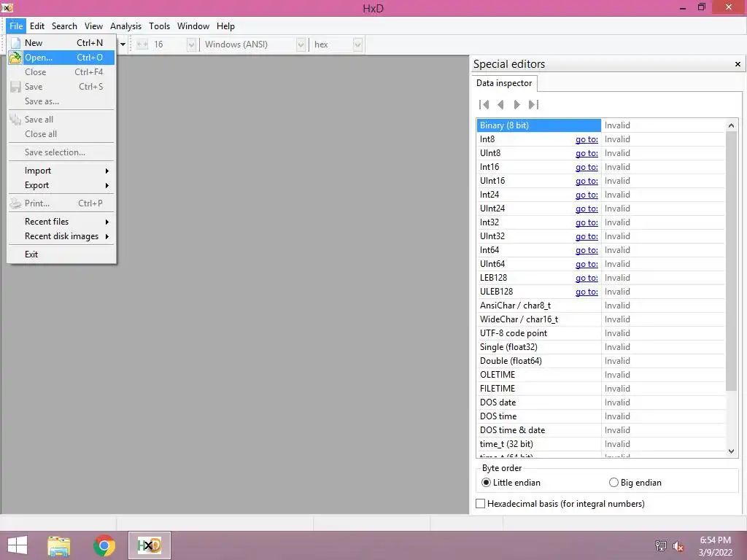This screenshot has width=747, height=560.
Task: Click the go to link for Int24
Action: pyautogui.click(x=587, y=195)
